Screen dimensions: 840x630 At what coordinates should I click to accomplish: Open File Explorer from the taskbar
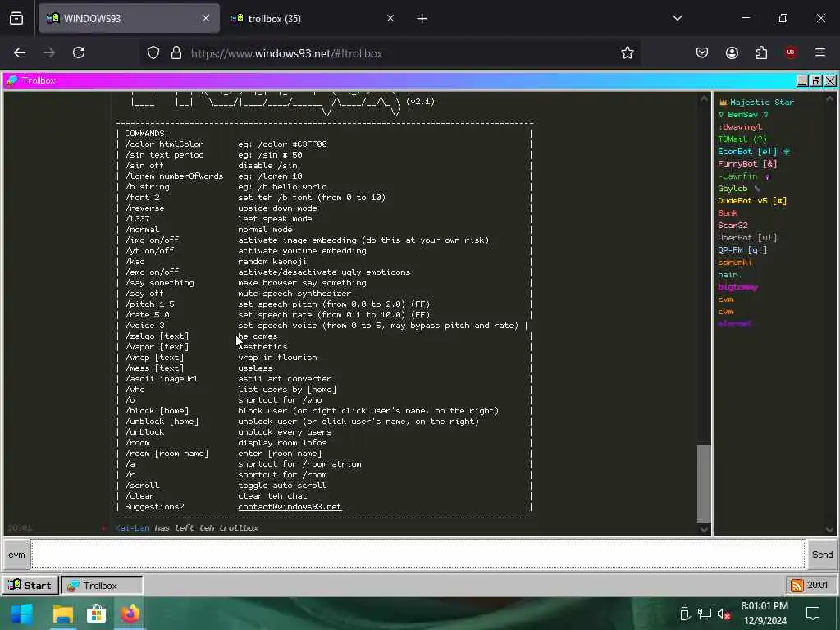[62, 614]
